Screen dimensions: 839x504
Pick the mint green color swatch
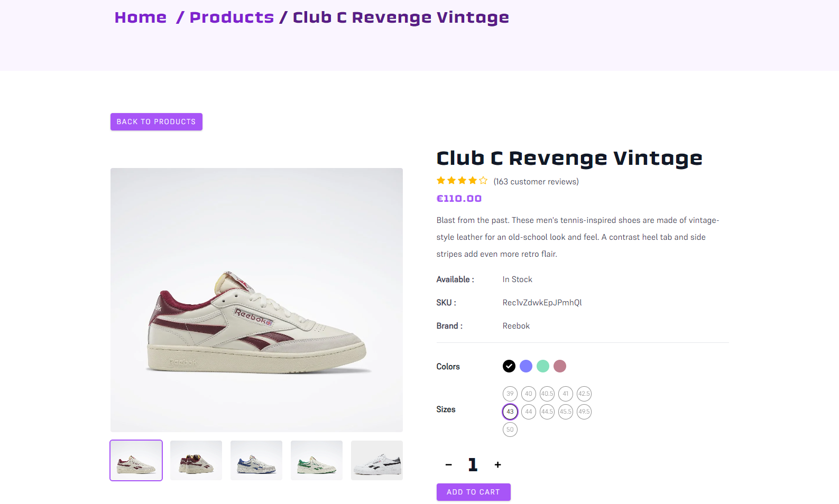pyautogui.click(x=543, y=366)
